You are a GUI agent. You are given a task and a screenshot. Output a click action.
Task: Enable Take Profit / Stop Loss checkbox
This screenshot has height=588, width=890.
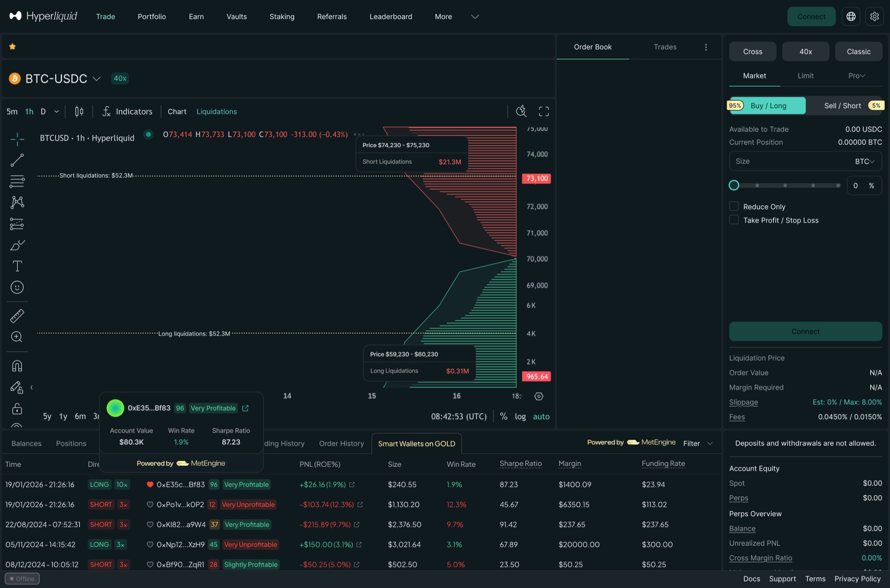(734, 220)
